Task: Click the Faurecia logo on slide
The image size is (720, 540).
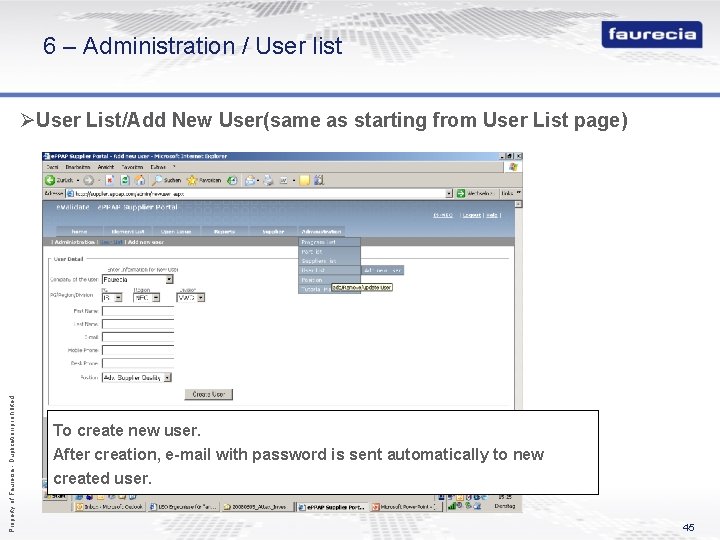Action: coord(652,34)
